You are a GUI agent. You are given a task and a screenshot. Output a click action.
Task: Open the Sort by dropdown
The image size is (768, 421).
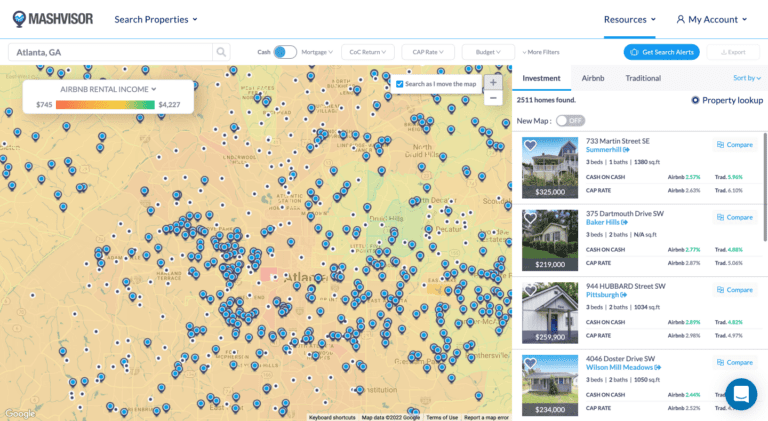click(x=745, y=78)
